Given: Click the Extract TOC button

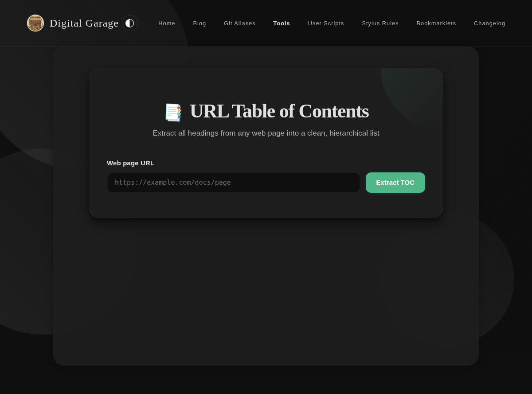Looking at the screenshot, I should point(395,183).
